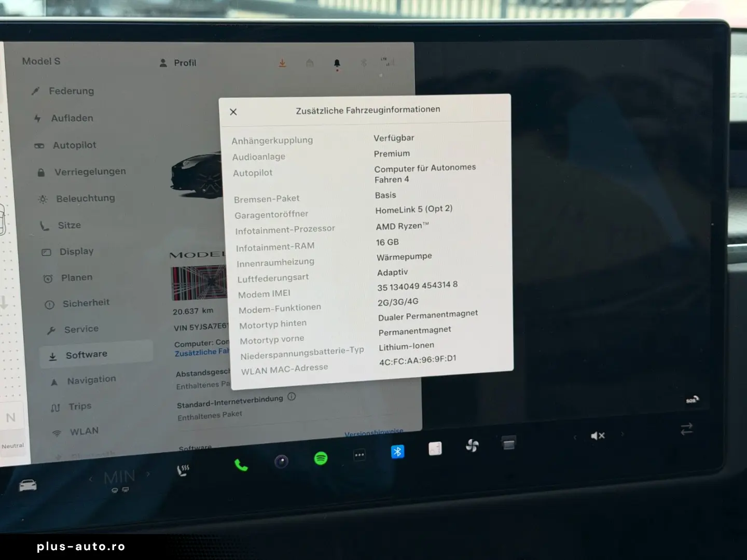This screenshot has height=560, width=747.
Task: Open the Zusätzliche Fahrzeuginformationen link
Action: pos(202,353)
